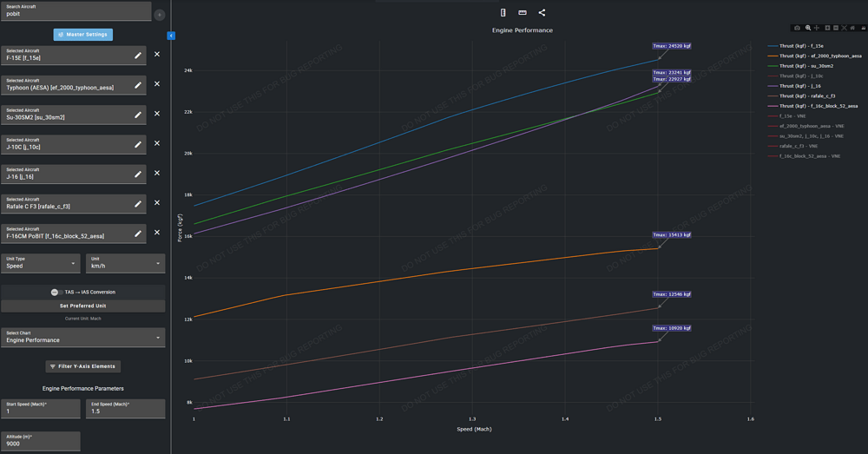Select the Pan tool in chart modebar
This screenshot has width=868, height=454.
pos(817,28)
